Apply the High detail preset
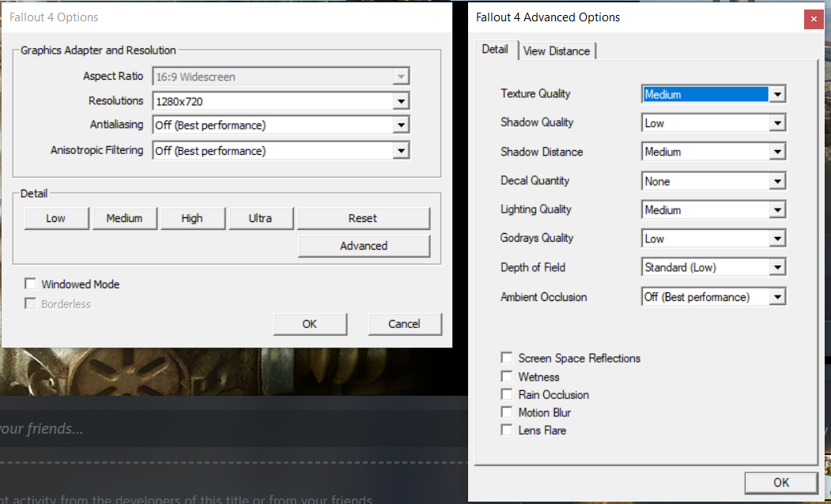The width and height of the screenshot is (831, 504). point(192,218)
